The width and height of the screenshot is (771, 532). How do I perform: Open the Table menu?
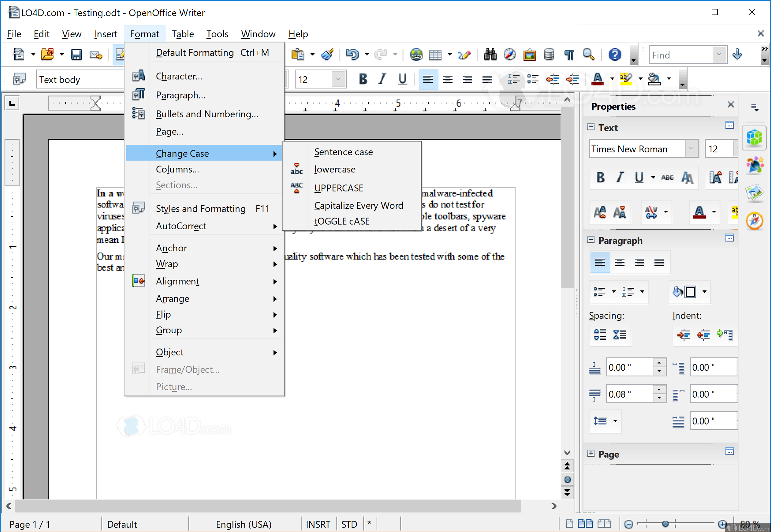182,34
